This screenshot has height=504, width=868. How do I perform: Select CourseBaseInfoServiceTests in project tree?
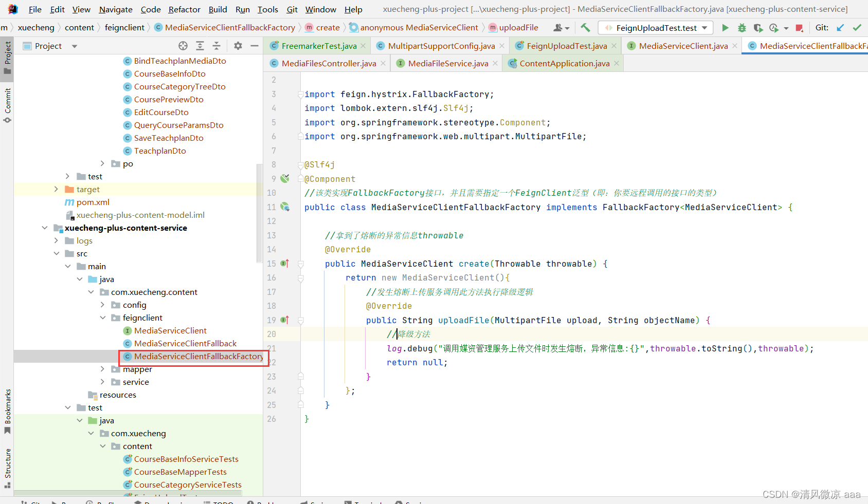(186, 459)
